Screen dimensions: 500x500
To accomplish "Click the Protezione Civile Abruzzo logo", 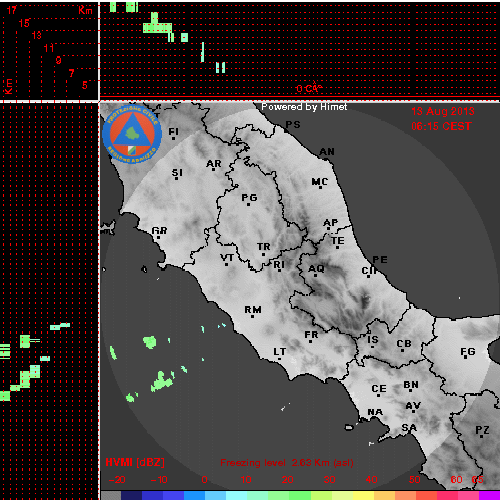I will click(x=132, y=134).
